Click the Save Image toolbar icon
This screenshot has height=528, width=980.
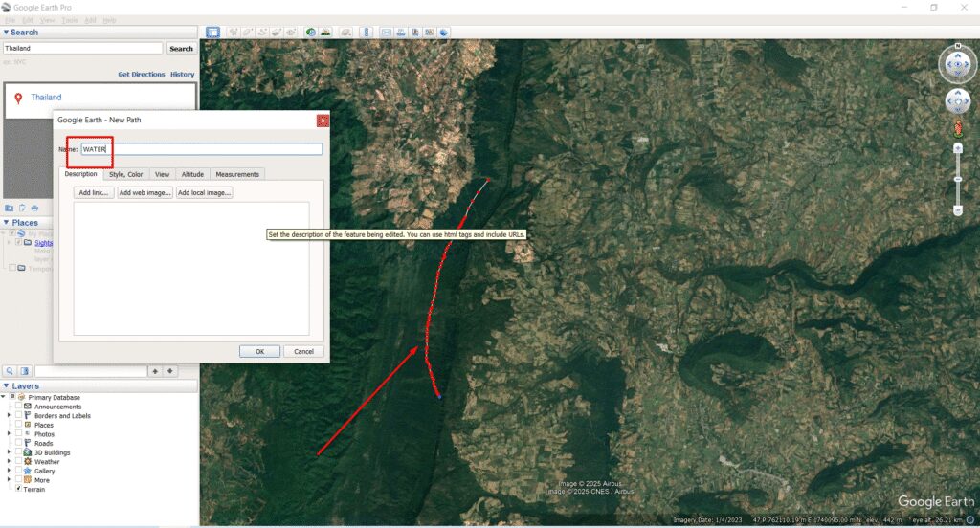pos(415,33)
